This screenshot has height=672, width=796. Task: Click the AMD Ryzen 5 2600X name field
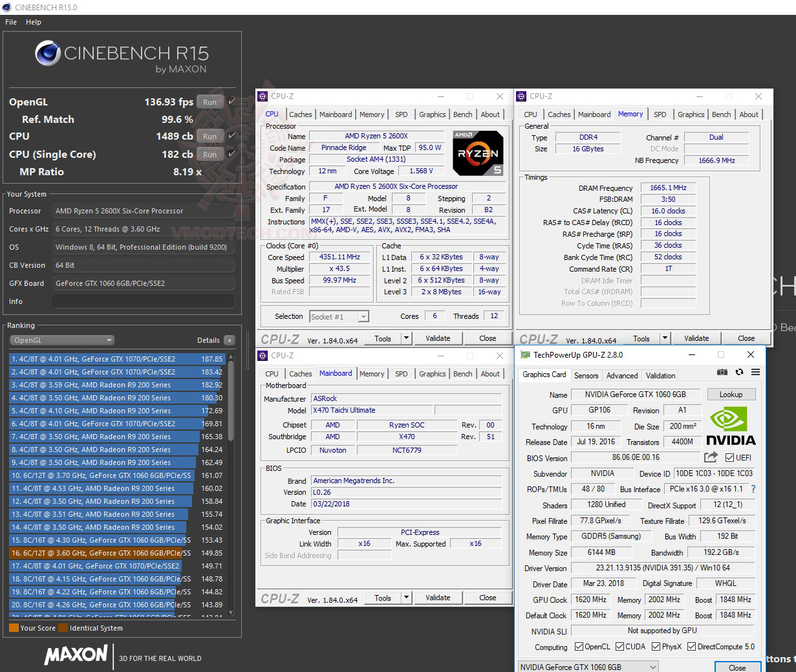pyautogui.click(x=376, y=136)
